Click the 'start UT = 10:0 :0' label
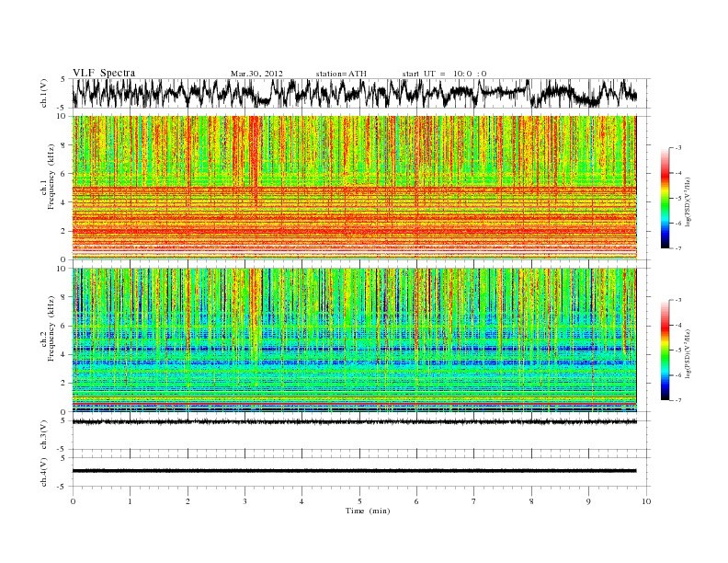Image resolution: width=728 pixels, height=563 pixels. click(444, 74)
